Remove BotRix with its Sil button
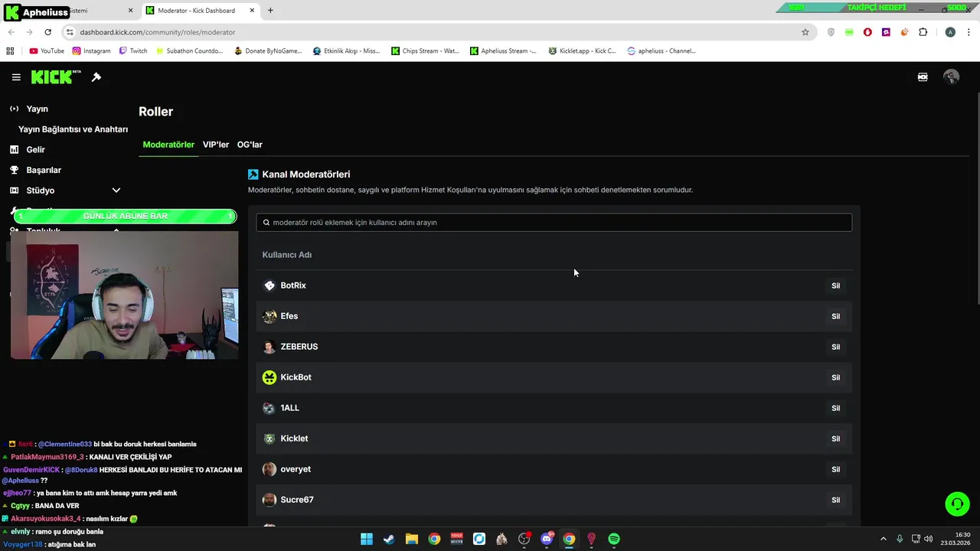980x551 pixels. tap(835, 285)
